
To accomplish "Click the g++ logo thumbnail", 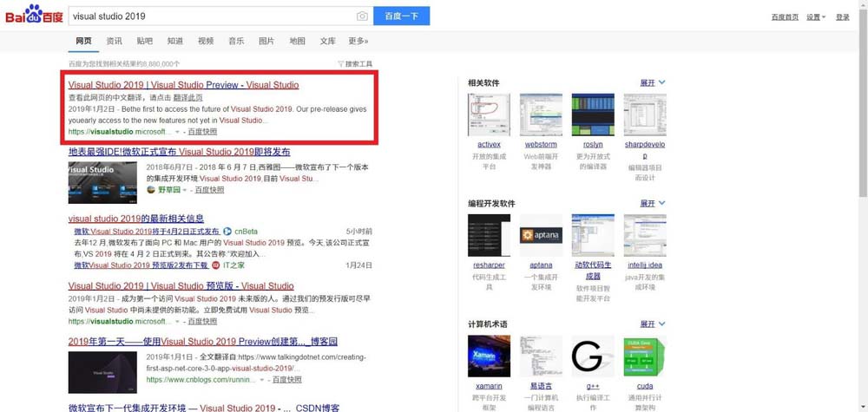I will pos(593,356).
